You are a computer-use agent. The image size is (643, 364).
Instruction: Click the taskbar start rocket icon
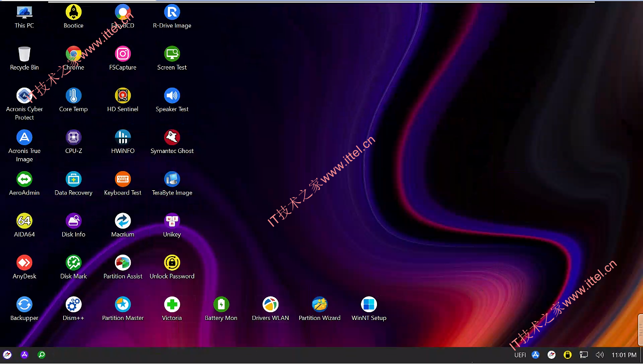click(x=7, y=355)
